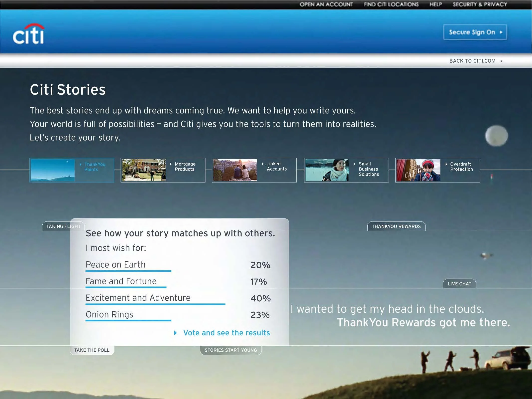Open the ThankYou Points story thumbnail
The height and width of the screenshot is (399, 532).
pos(52,170)
